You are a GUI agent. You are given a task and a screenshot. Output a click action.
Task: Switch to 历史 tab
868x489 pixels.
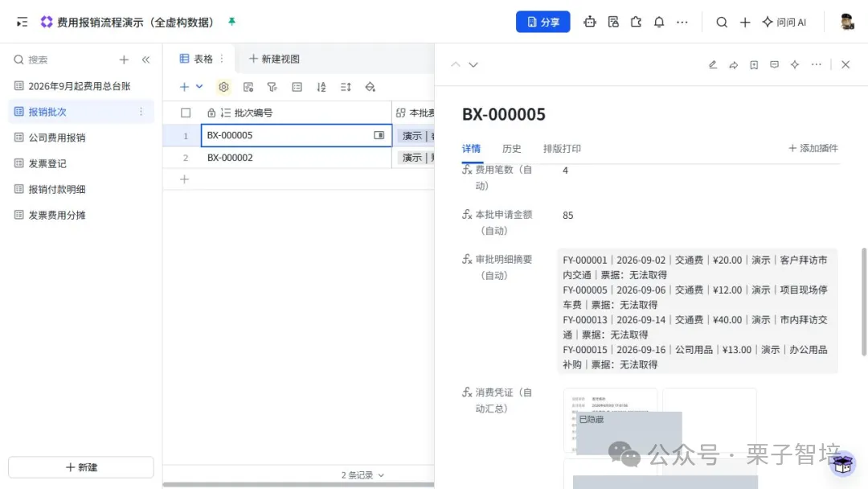pos(511,149)
